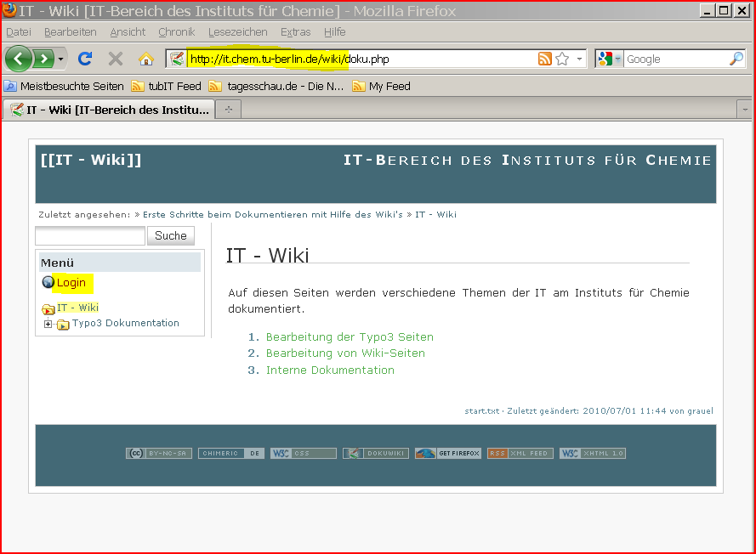Bookmark page with the star icon
Screen dimensions: 756x554
point(562,59)
